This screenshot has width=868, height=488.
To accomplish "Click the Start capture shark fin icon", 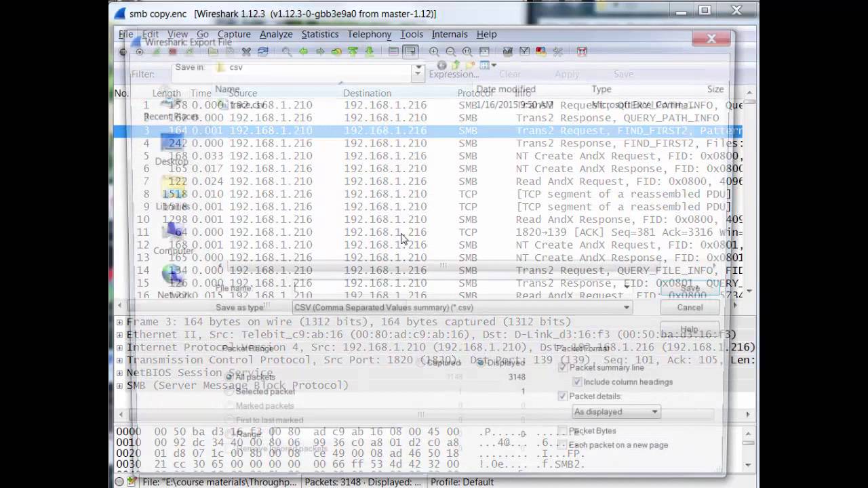I will (x=155, y=52).
